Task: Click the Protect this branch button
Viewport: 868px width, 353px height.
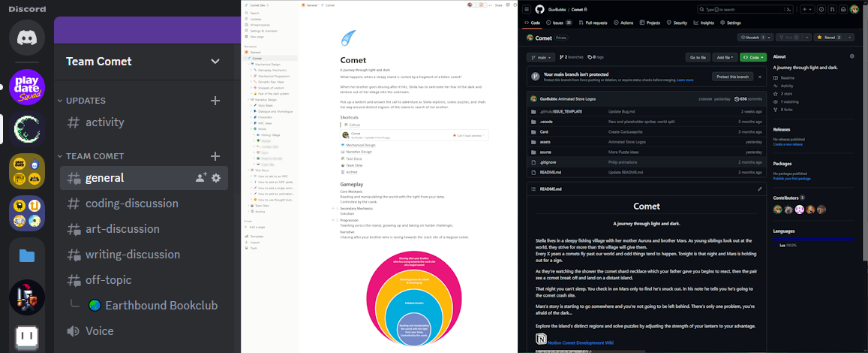Action: (732, 77)
